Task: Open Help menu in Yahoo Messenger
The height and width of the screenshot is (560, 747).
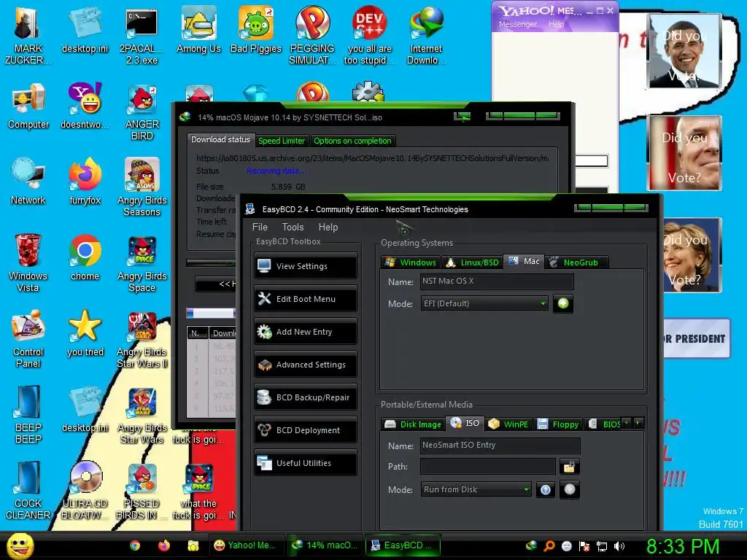Action: click(556, 24)
